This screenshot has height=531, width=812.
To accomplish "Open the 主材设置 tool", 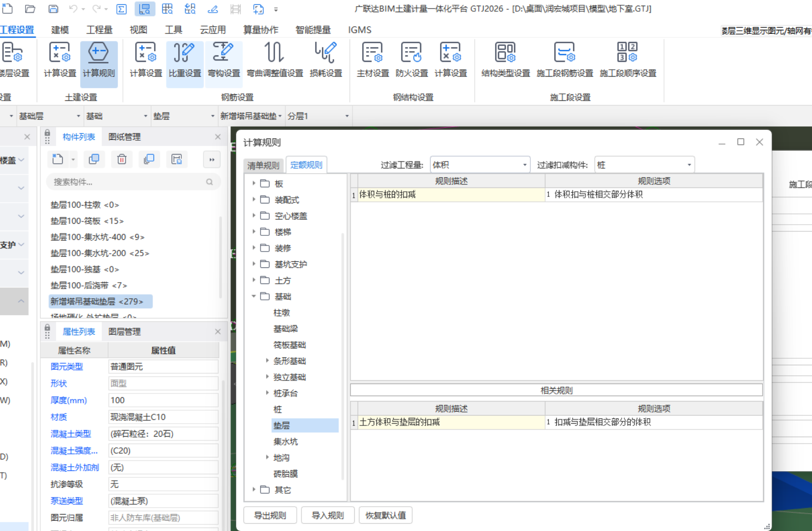I will pyautogui.click(x=373, y=61).
